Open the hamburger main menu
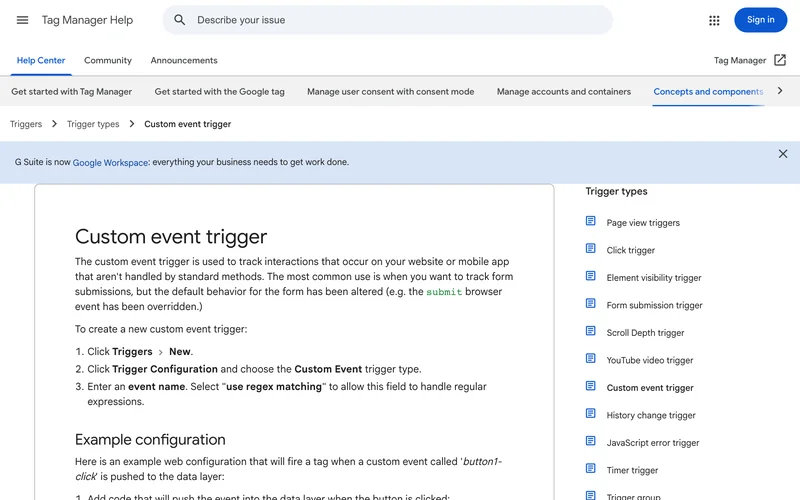The image size is (800, 500). (22, 20)
